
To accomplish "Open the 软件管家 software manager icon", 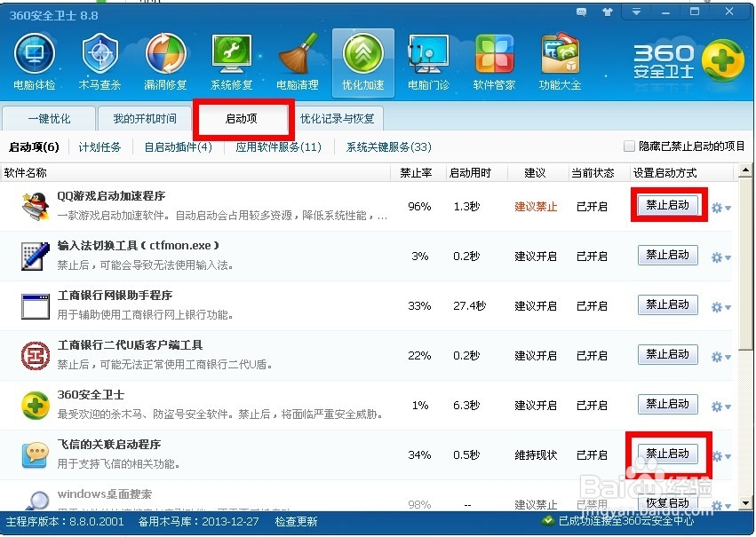I will tap(494, 62).
